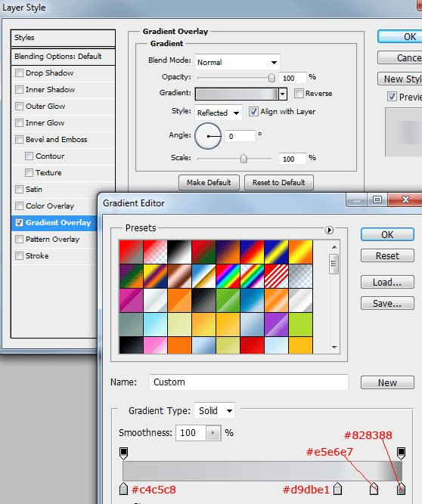Viewport: 422px width, 504px height.
Task: Select the Styles entry in left list
Action: click(x=63, y=38)
